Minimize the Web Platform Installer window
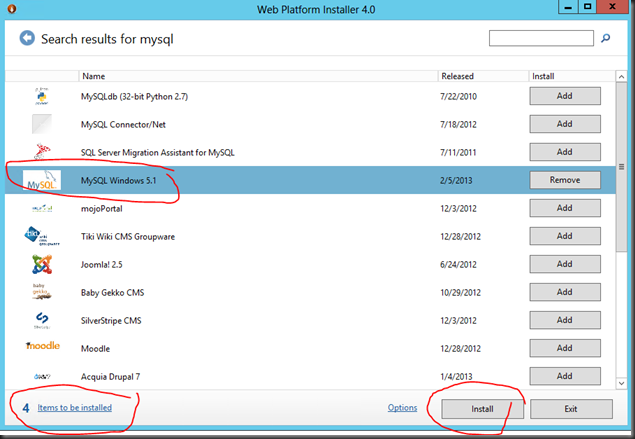The width and height of the screenshot is (635, 439). [x=568, y=7]
